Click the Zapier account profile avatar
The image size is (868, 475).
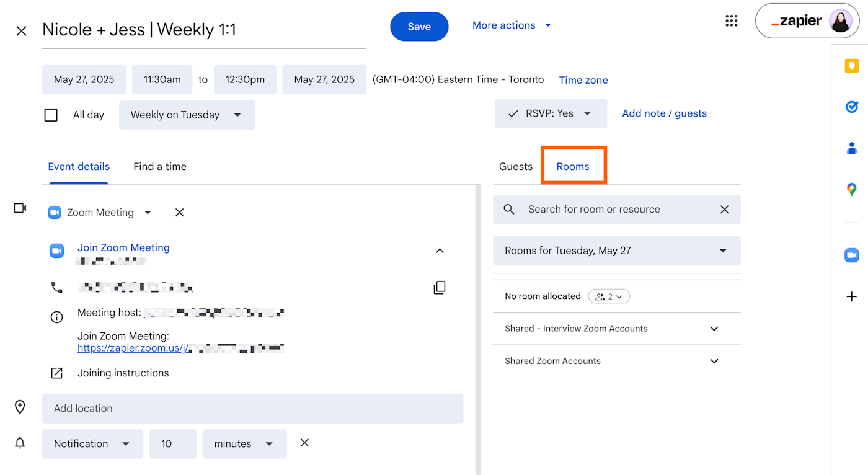point(840,21)
